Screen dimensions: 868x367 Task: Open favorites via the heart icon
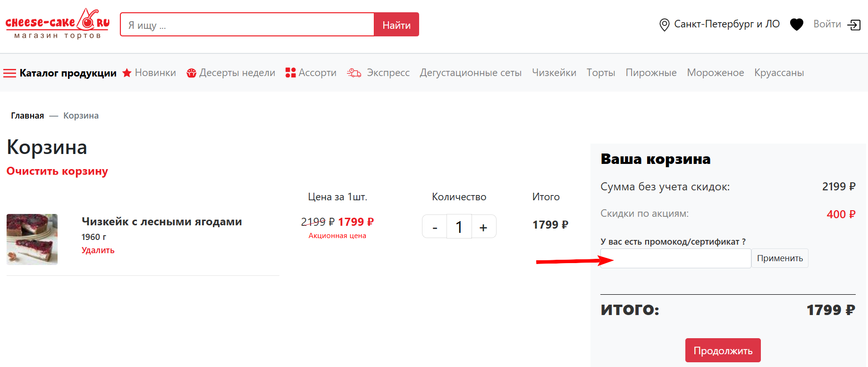click(x=796, y=24)
